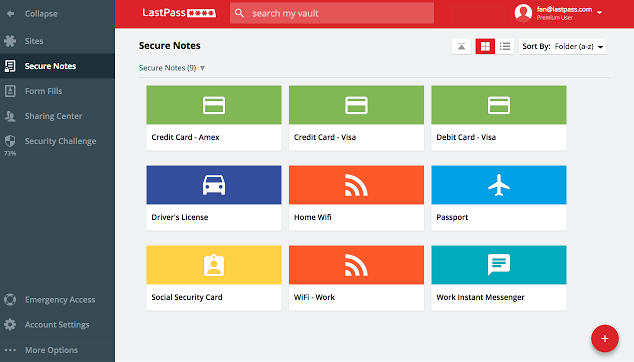The height and width of the screenshot is (362, 634).
Task: Click the Work Instant Messenger title
Action: (x=480, y=297)
